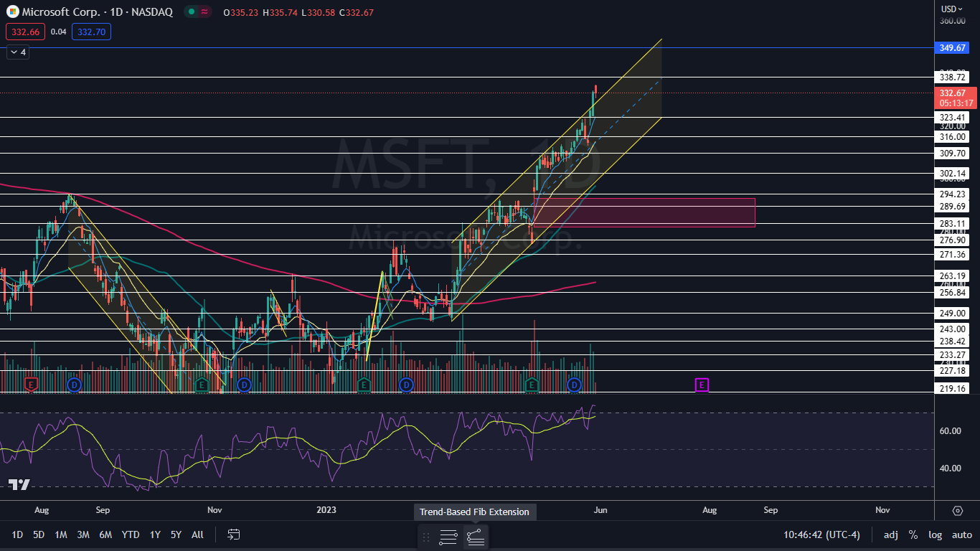980x551 pixels.
Task: Click the 309.70 price level label
Action: point(953,153)
